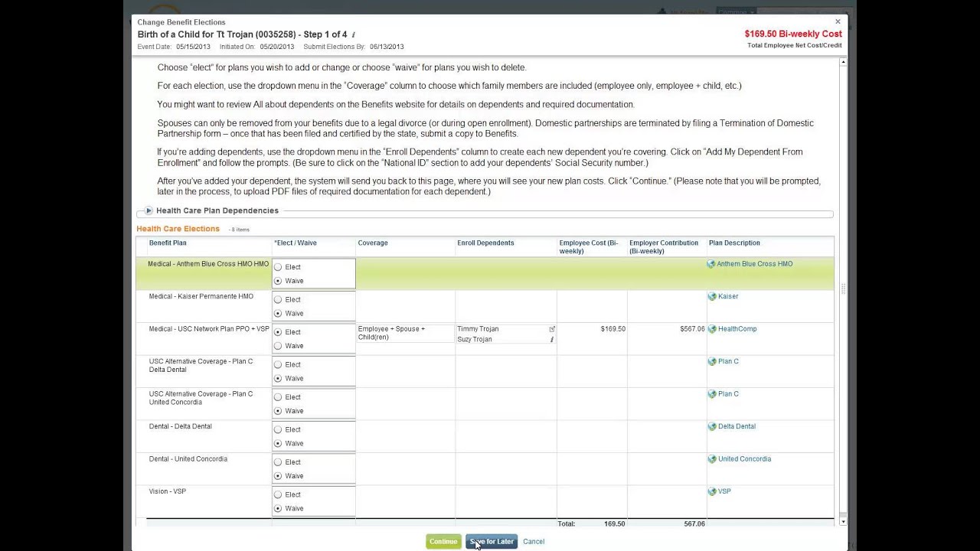This screenshot has height=551, width=980.
Task: Click the Continue button
Action: tap(443, 542)
